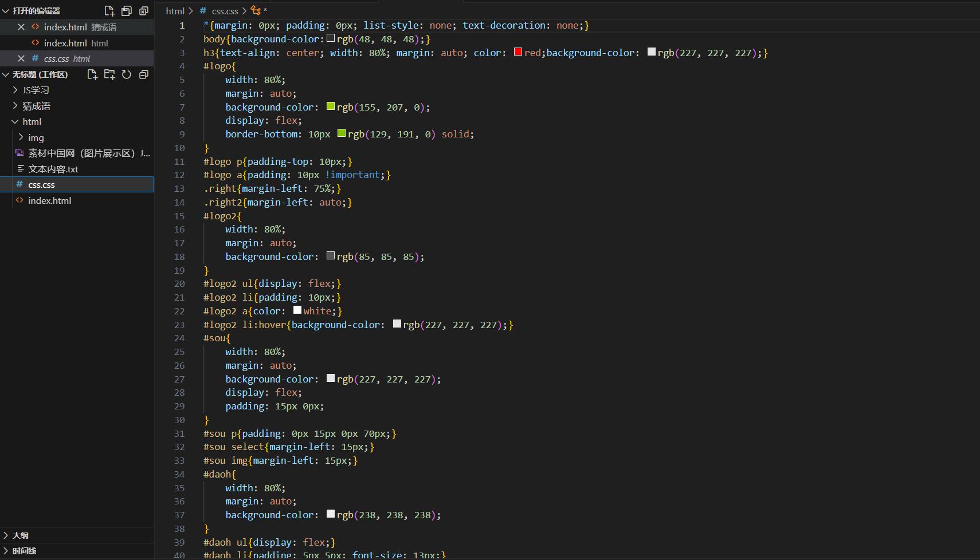Image resolution: width=980 pixels, height=560 pixels.
Task: Collapse the 无标题 (工作区) section
Action: (6, 74)
